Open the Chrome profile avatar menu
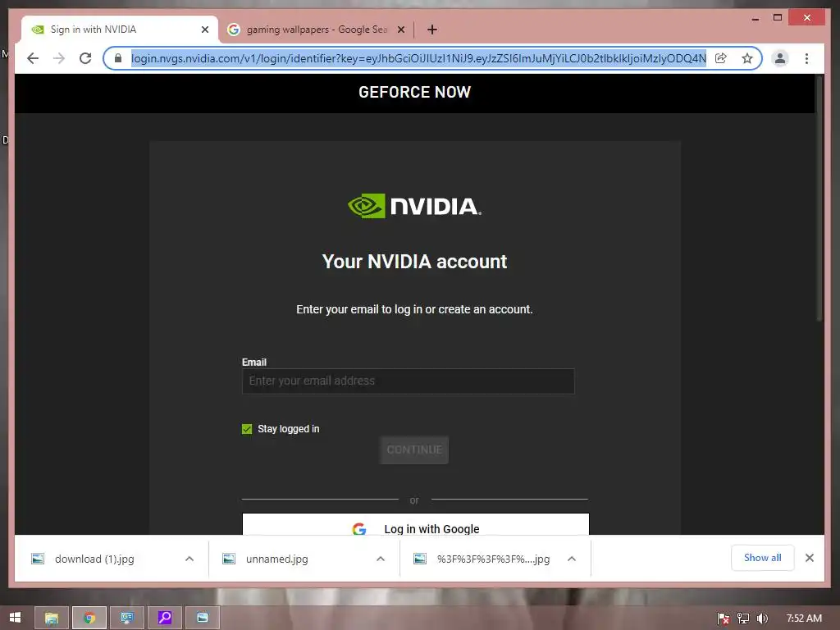 (x=781, y=58)
